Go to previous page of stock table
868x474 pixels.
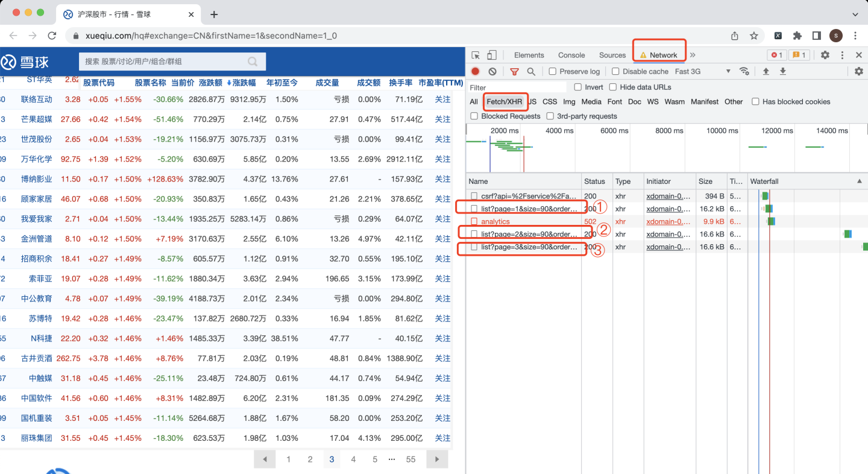265,460
